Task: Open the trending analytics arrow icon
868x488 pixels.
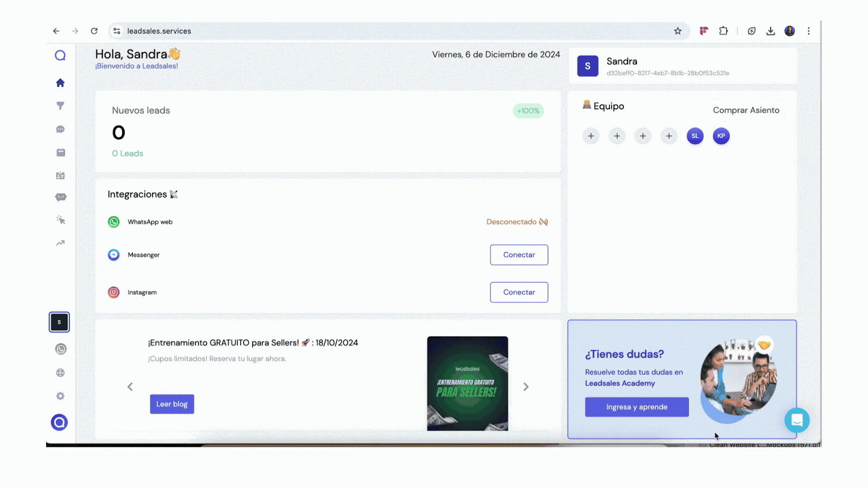Action: [x=60, y=243]
